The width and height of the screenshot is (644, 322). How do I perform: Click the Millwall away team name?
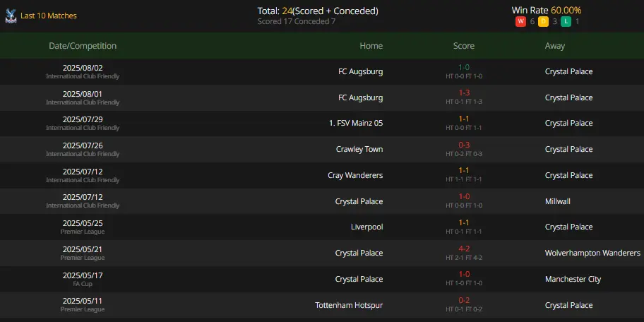557,201
